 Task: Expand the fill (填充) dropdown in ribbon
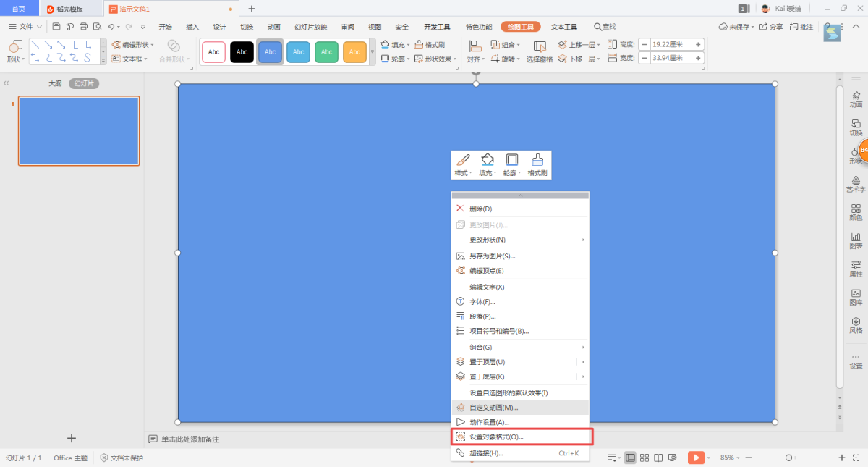click(409, 45)
